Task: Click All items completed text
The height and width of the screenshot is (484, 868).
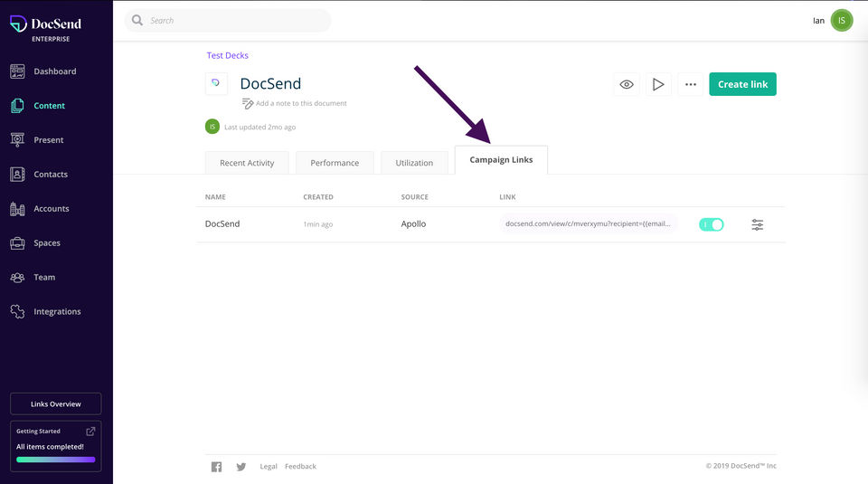Action: (50, 446)
